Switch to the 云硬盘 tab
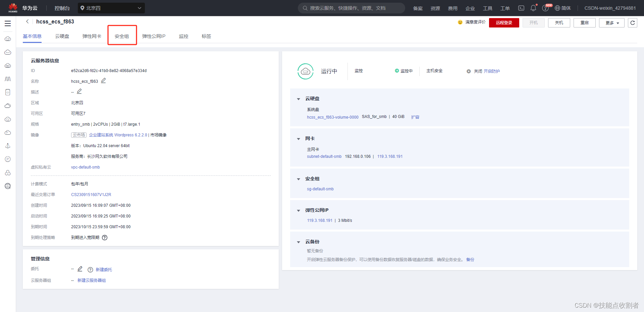Image resolution: width=644 pixels, height=312 pixels. click(62, 36)
